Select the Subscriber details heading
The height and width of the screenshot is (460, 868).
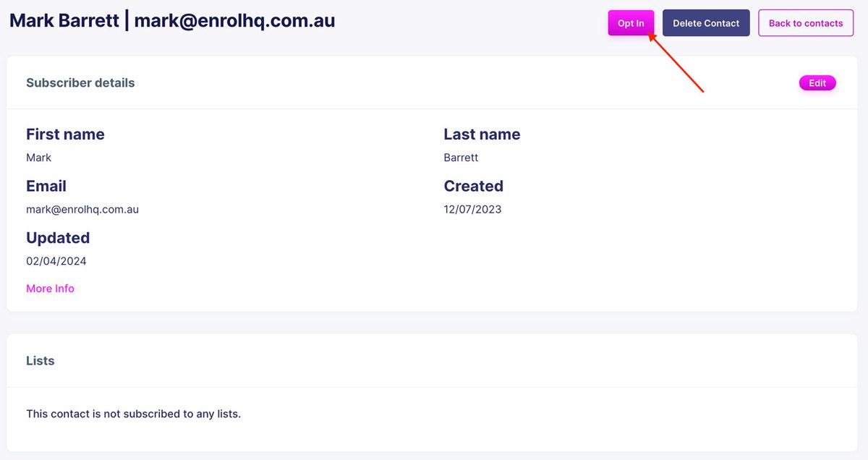[x=80, y=83]
